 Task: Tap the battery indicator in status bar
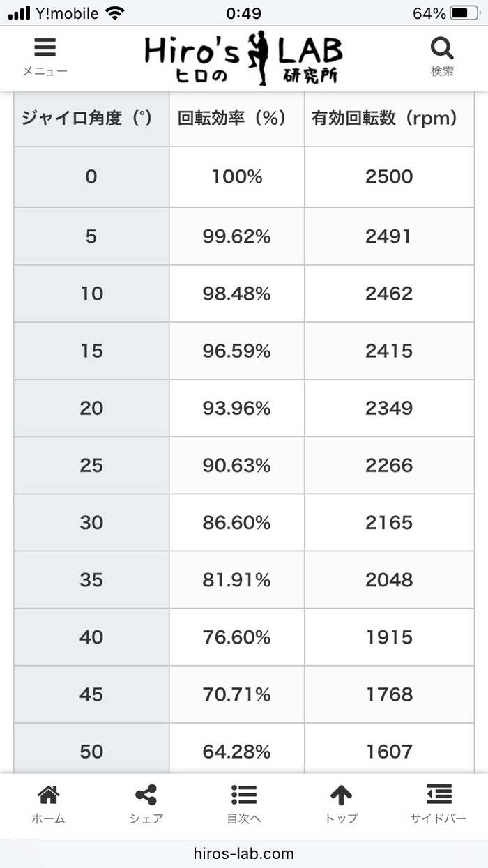464,13
